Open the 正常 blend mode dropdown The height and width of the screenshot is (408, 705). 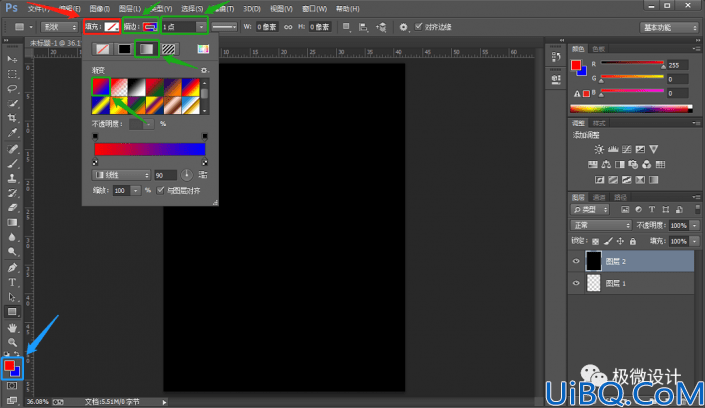(x=601, y=225)
